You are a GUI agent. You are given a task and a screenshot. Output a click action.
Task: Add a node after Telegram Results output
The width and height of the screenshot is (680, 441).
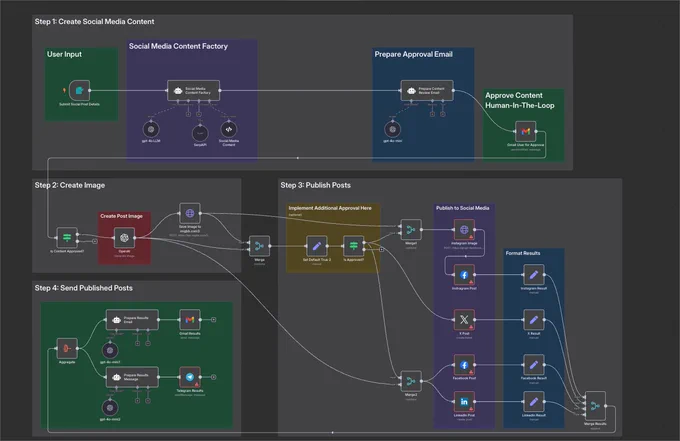pos(214,377)
